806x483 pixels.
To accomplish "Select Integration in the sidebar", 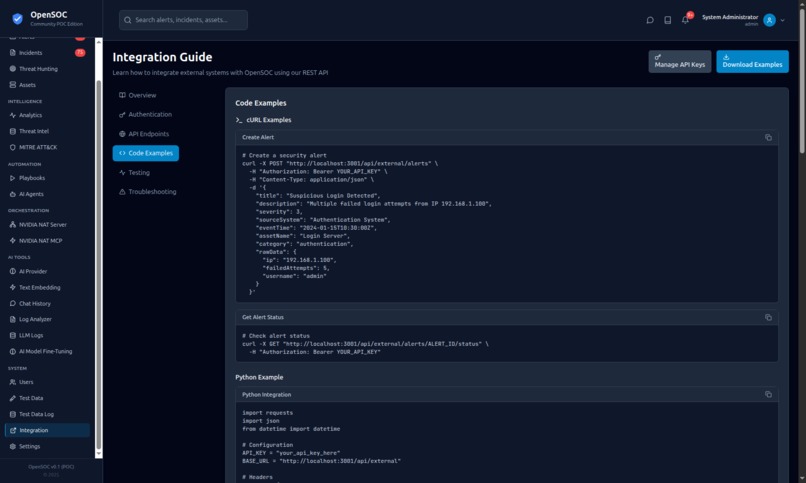I will (47, 430).
